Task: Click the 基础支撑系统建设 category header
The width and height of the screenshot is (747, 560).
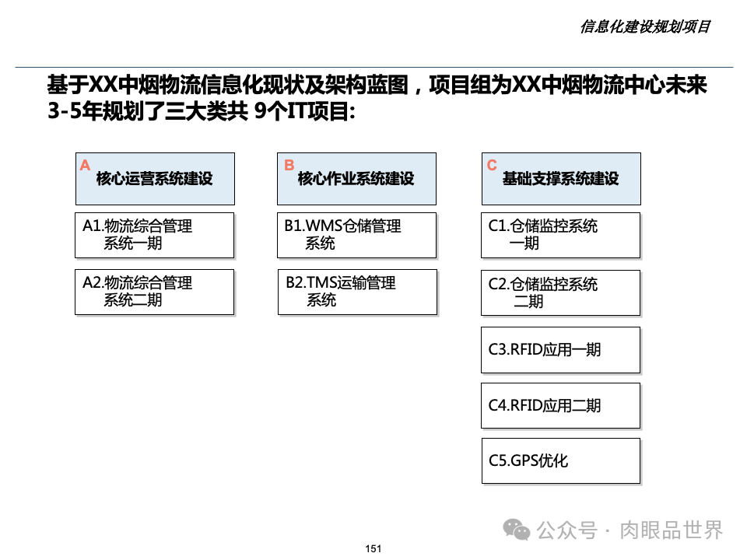Action: click(x=561, y=179)
